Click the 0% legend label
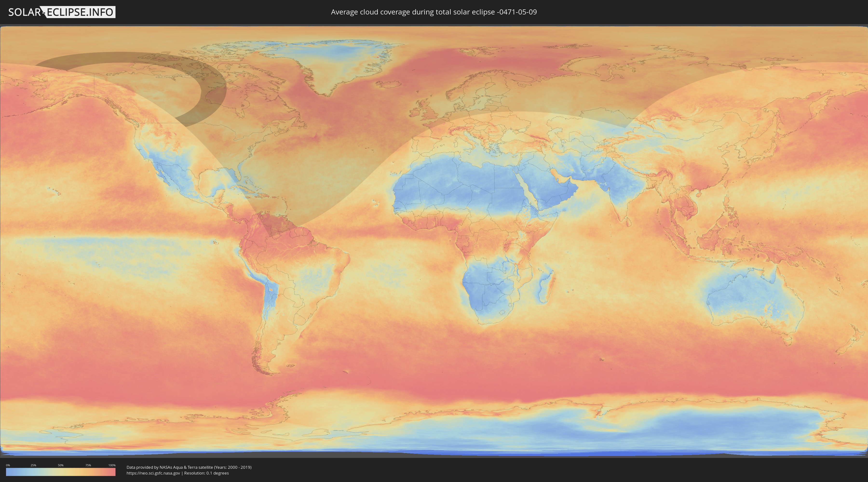 (x=8, y=465)
